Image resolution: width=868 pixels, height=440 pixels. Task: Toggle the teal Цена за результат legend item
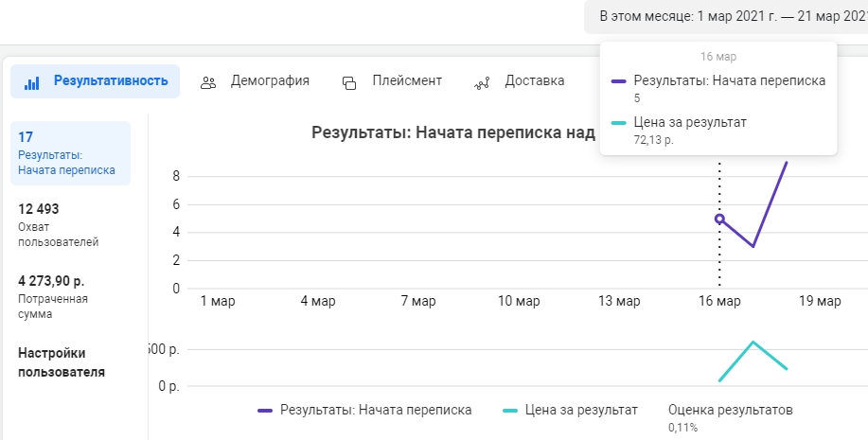pos(570,410)
